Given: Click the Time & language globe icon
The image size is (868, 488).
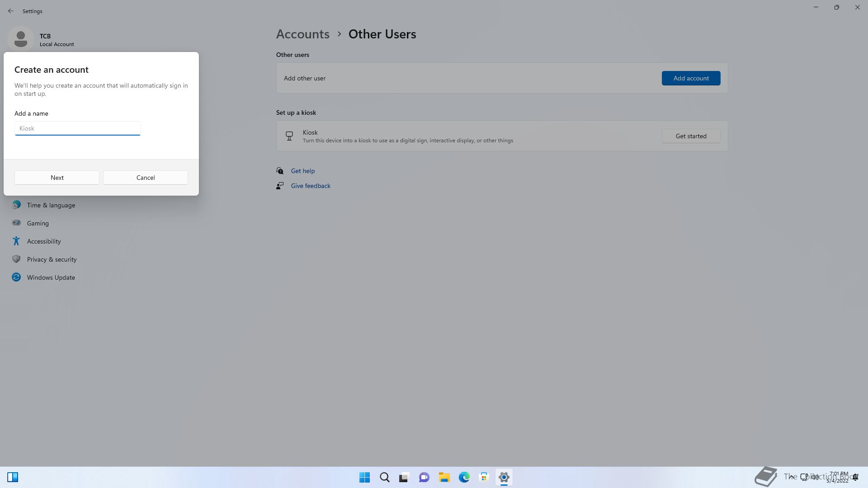Looking at the screenshot, I should click(16, 205).
